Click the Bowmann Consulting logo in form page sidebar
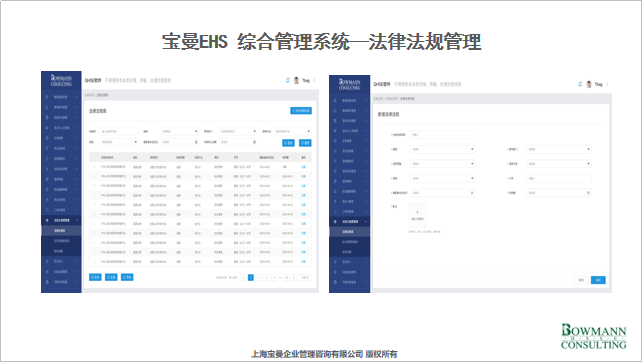The width and height of the screenshot is (643, 363). click(349, 84)
